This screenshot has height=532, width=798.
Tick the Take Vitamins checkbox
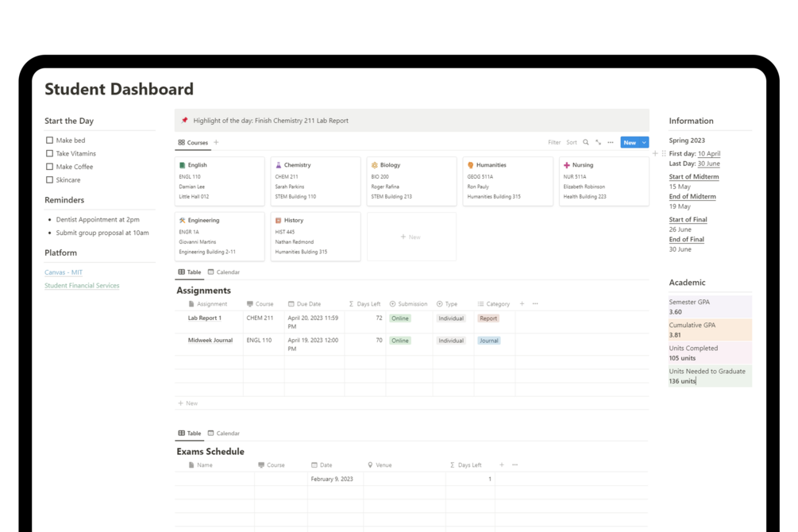coord(49,153)
